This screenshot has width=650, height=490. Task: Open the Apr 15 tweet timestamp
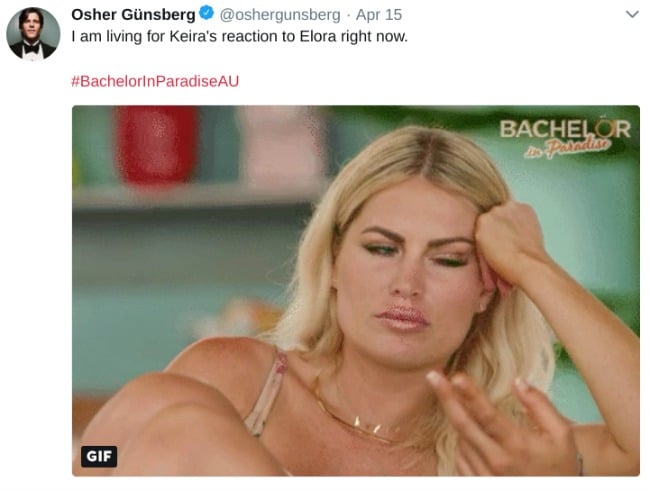[379, 15]
